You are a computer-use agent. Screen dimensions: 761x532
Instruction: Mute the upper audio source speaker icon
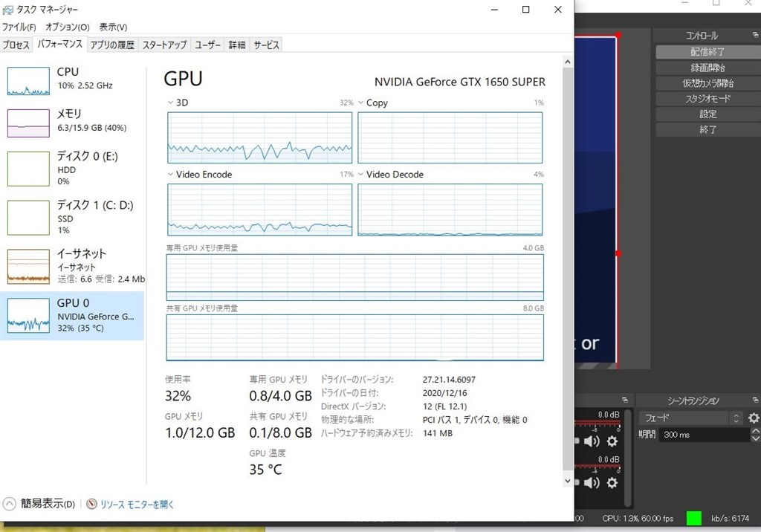pos(592,441)
